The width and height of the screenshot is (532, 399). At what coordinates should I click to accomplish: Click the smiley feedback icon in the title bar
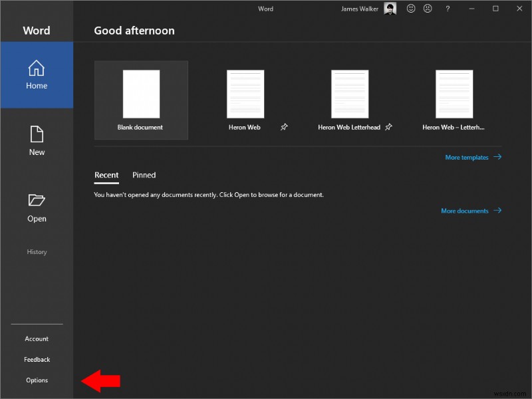tap(411, 9)
